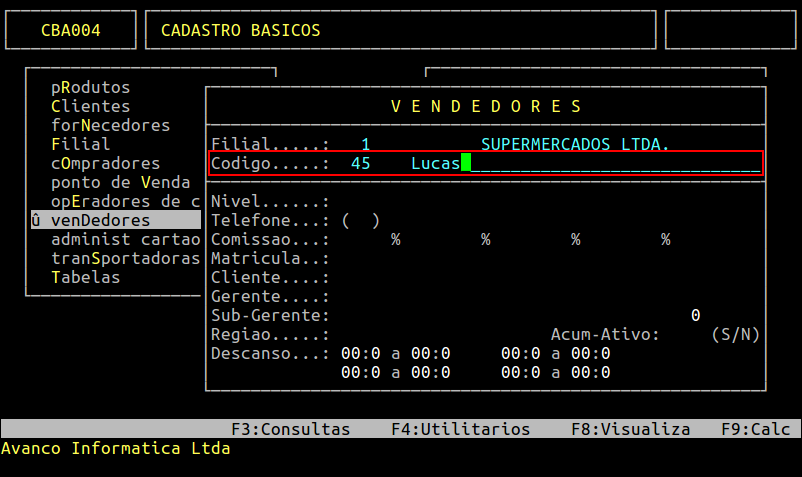
Task: Open opEradores de c entry
Action: click(125, 201)
